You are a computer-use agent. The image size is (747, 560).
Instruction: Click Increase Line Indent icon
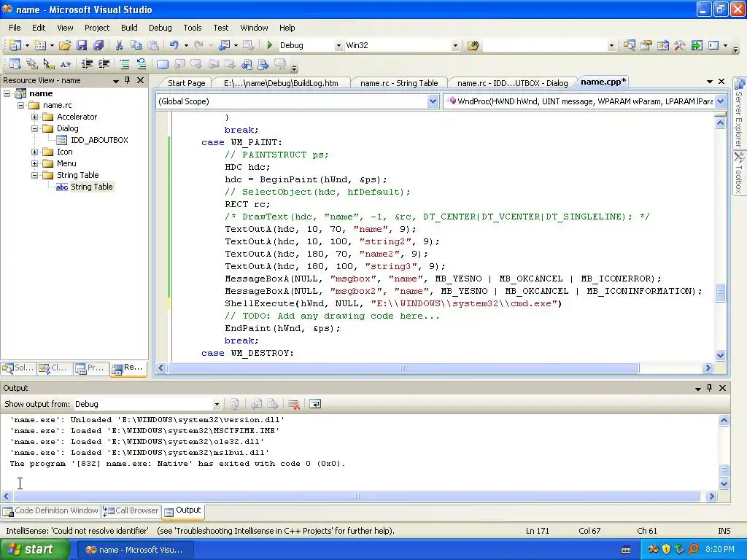(x=104, y=64)
